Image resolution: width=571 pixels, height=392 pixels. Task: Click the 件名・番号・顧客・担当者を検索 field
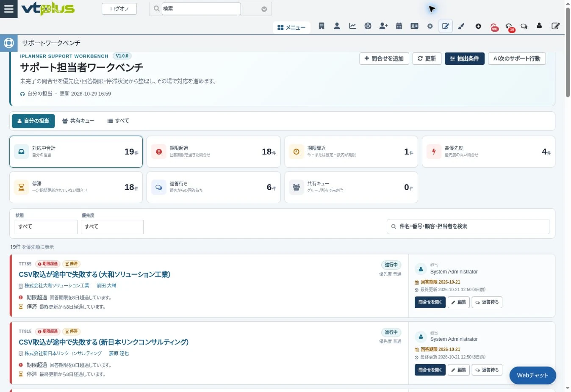click(x=468, y=226)
